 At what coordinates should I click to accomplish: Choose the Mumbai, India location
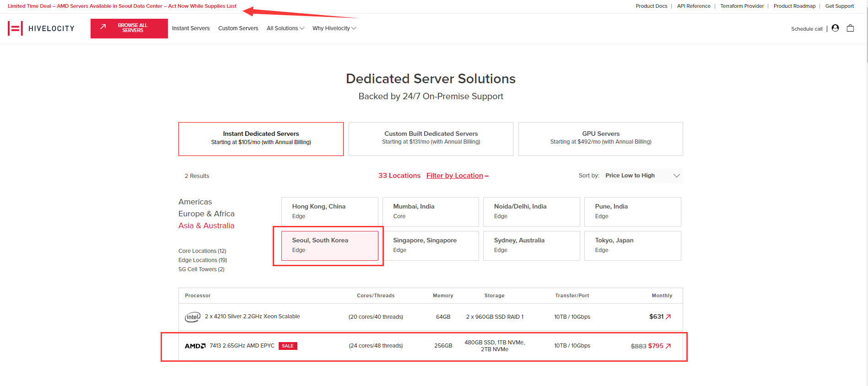click(431, 212)
